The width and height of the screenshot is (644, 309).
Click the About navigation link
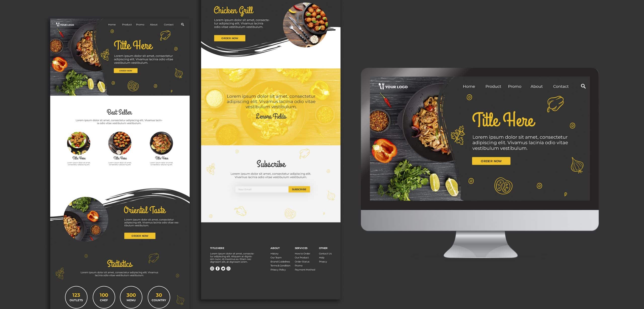pos(536,86)
